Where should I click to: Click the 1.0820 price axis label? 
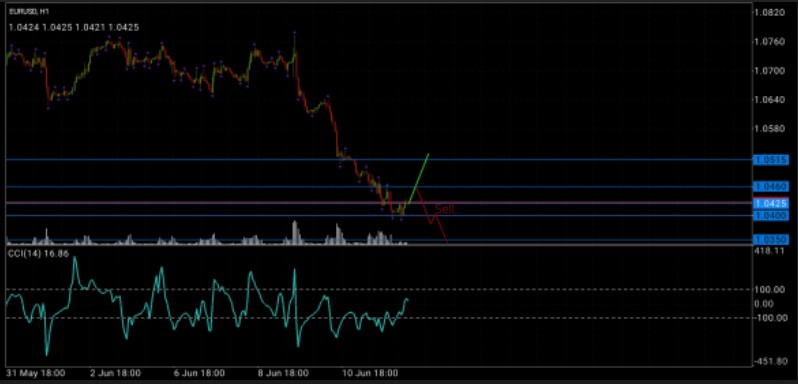point(772,12)
